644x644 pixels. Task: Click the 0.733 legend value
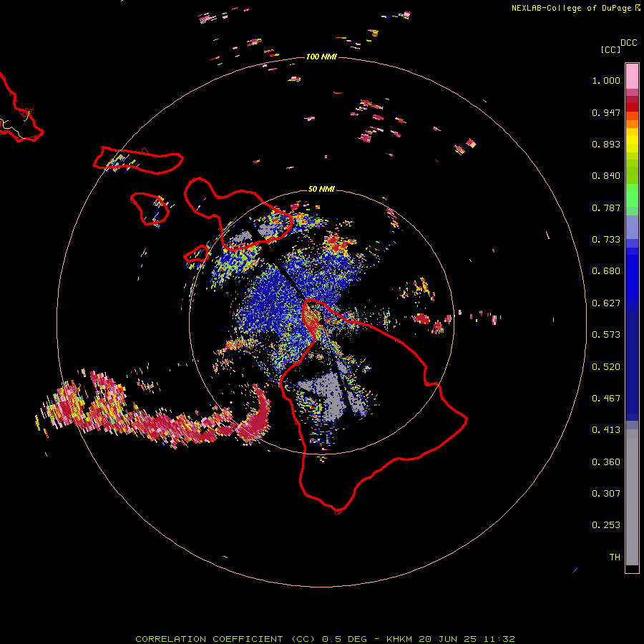[x=606, y=240]
